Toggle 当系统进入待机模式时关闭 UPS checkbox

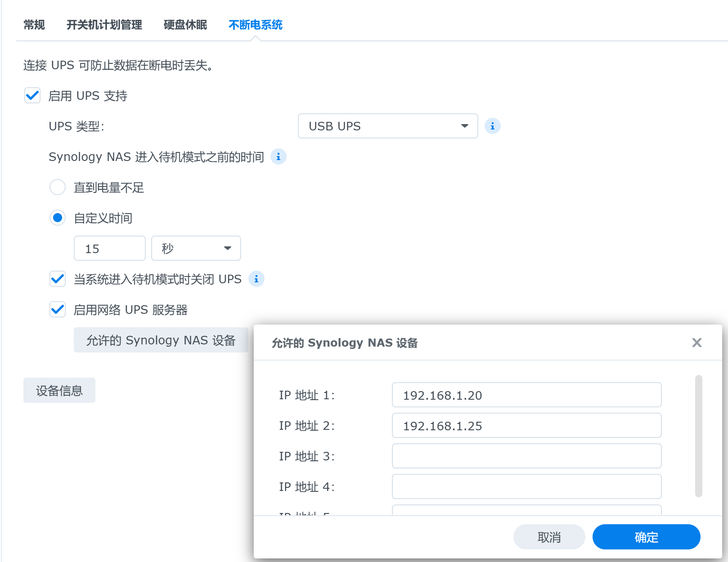pos(58,279)
